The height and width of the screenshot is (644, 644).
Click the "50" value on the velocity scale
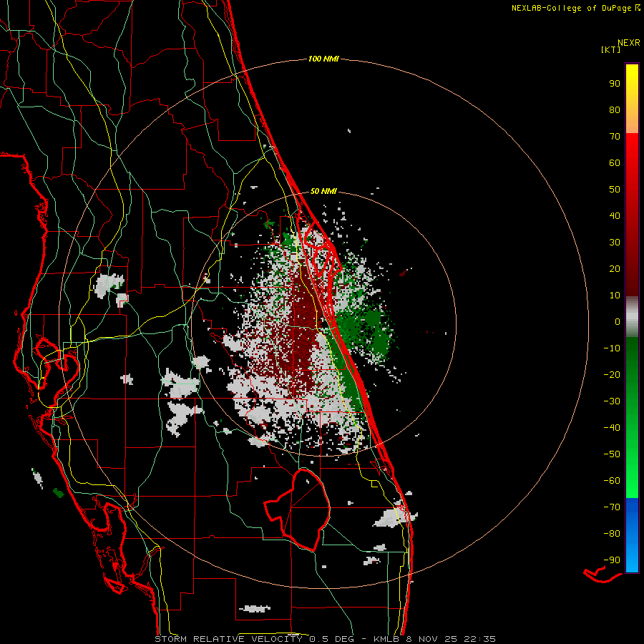[615, 190]
